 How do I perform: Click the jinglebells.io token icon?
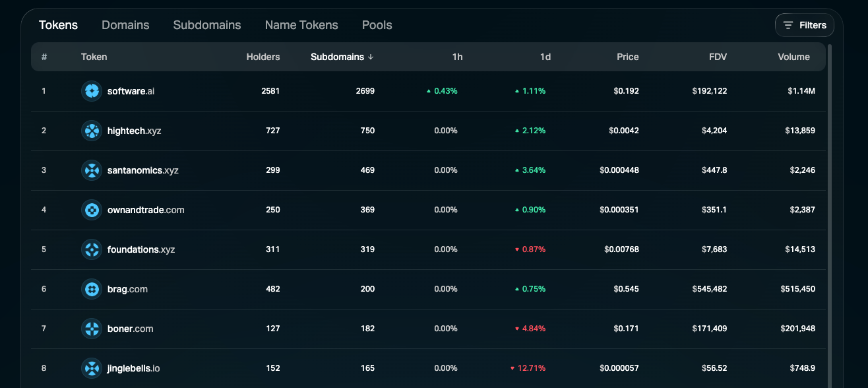click(x=91, y=368)
